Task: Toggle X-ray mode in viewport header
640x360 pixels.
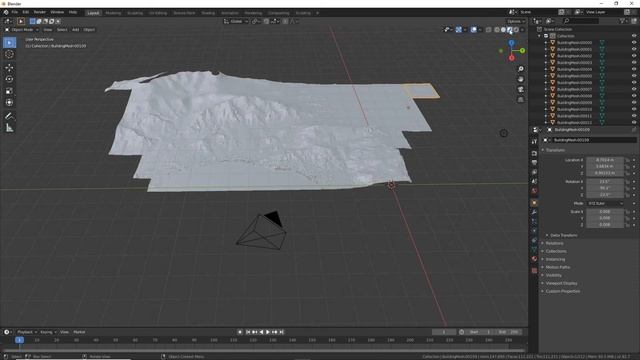Action: click(489, 30)
